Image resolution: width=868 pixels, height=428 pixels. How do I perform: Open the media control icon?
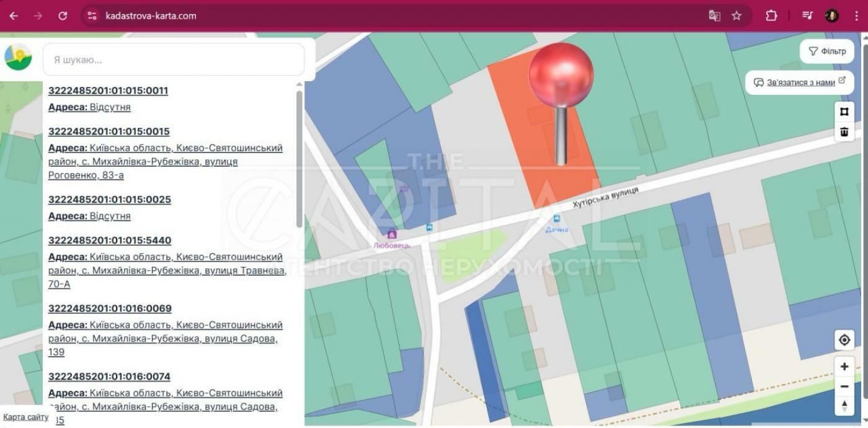pos(807,16)
